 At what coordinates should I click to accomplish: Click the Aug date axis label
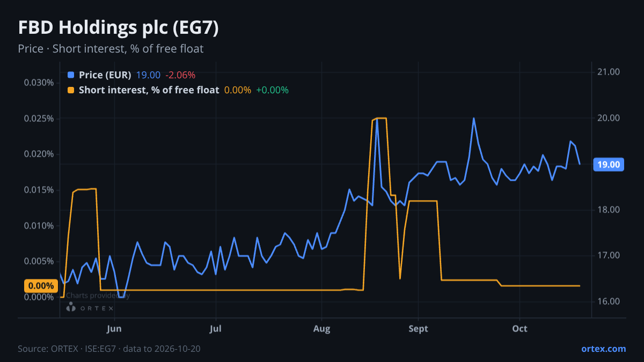[321, 329]
